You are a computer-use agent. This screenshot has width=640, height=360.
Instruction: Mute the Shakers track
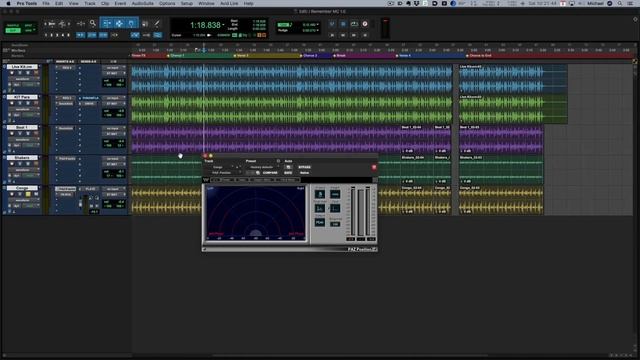tap(36, 164)
